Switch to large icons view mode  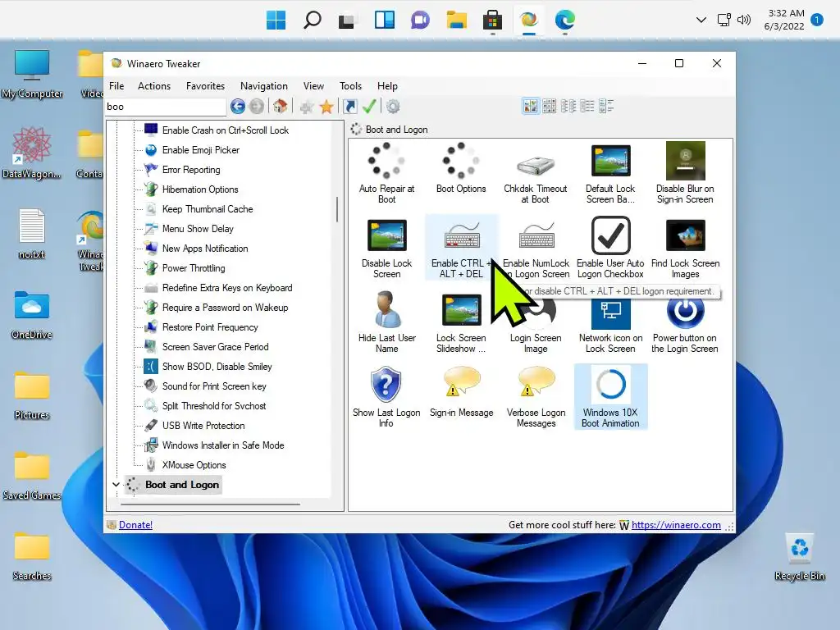[531, 106]
